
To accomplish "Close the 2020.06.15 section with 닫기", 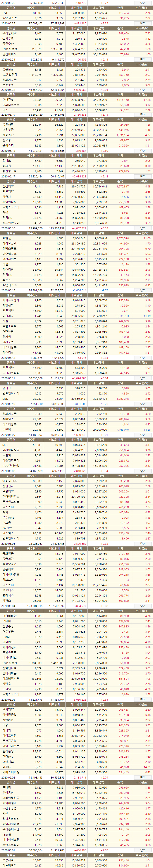I will click(x=143, y=290).
